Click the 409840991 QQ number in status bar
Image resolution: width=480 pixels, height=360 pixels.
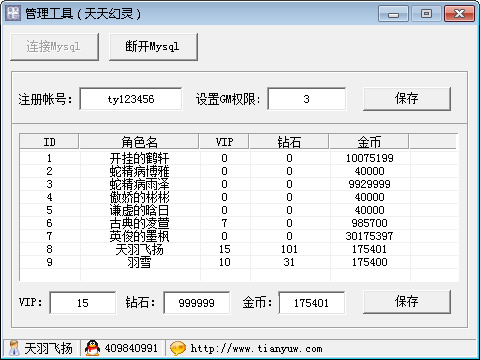pos(131,348)
